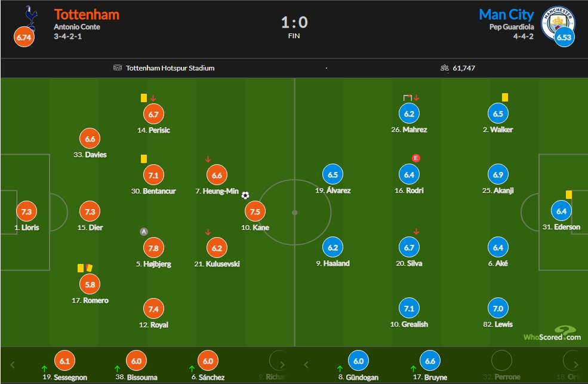This screenshot has width=588, height=384.
Task: Select substitute Sessegnon's 6.1 rating
Action: [x=64, y=361]
